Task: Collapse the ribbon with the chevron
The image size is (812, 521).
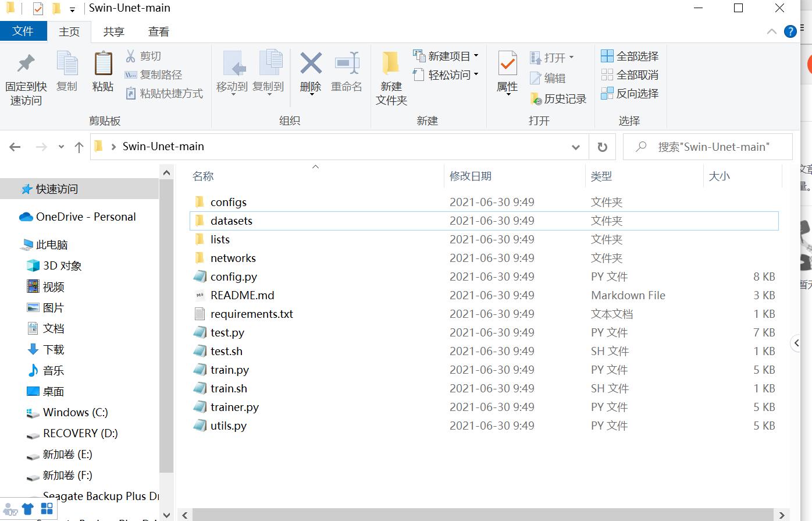Action: (x=772, y=31)
